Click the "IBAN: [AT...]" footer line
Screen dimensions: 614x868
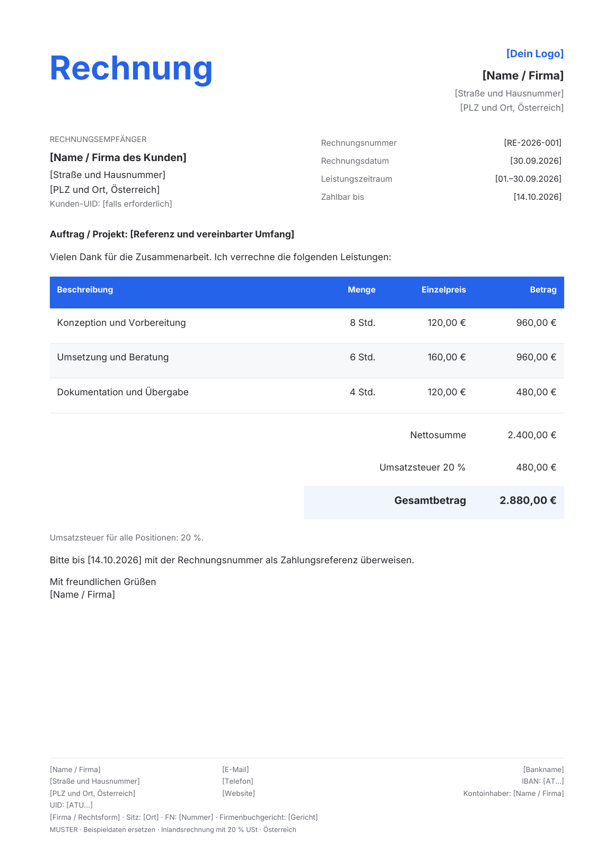[543, 781]
